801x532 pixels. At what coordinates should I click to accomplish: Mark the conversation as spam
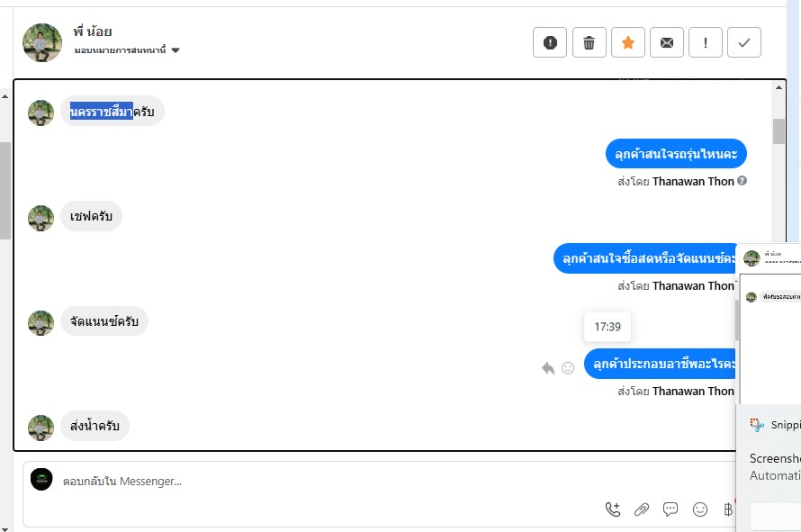coord(550,42)
